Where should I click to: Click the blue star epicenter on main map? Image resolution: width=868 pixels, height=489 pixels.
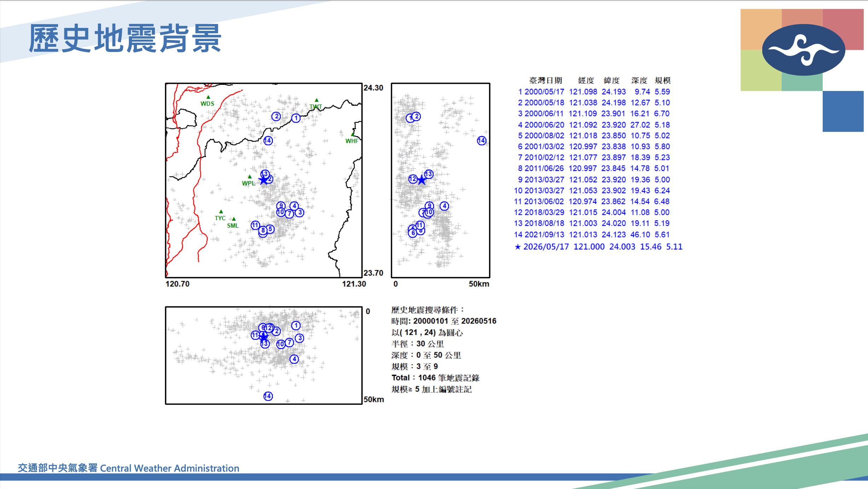point(264,180)
